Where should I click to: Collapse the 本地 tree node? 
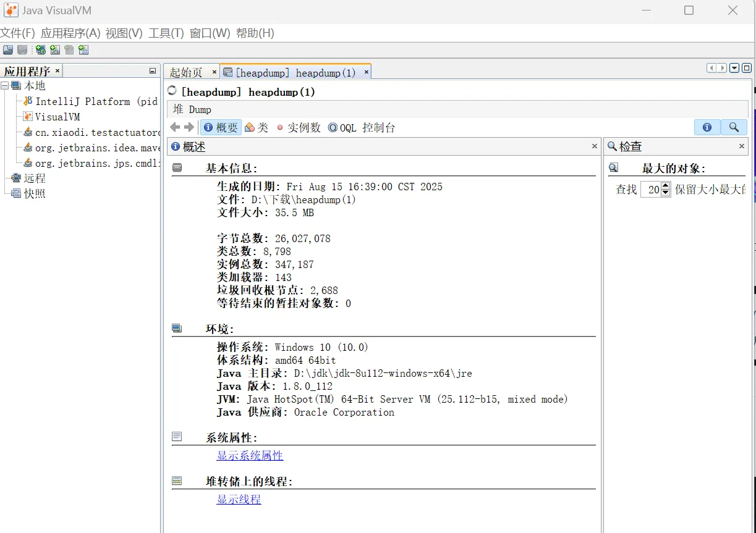click(x=5, y=86)
